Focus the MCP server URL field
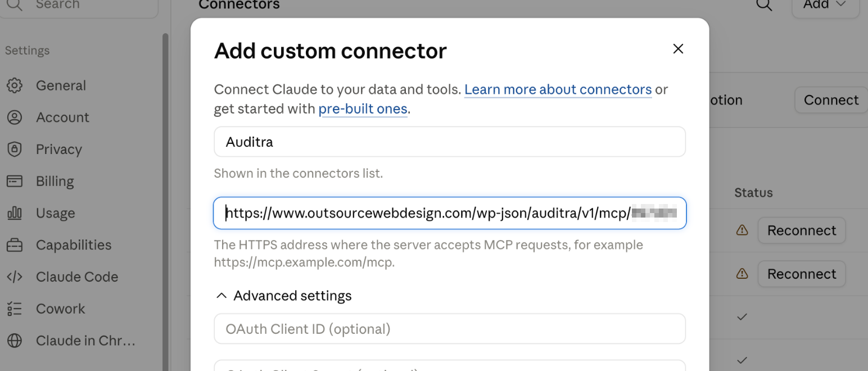The image size is (868, 371). click(x=450, y=213)
